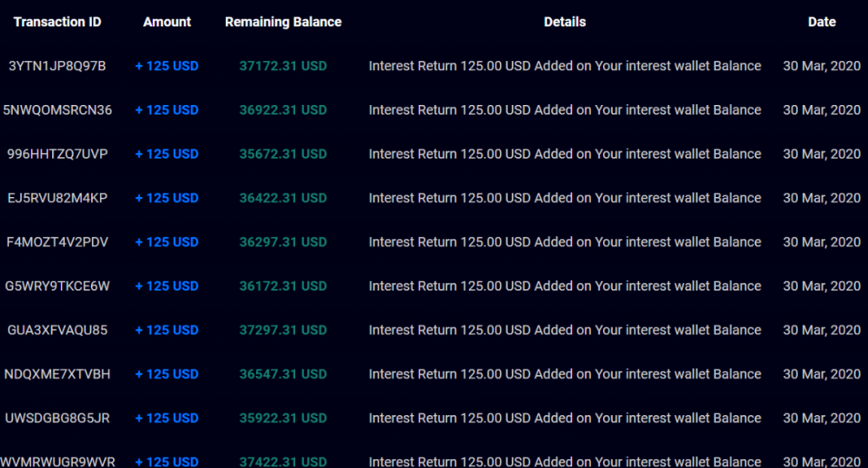Click the Transaction ID column header
The width and height of the screenshot is (868, 468).
(x=57, y=23)
